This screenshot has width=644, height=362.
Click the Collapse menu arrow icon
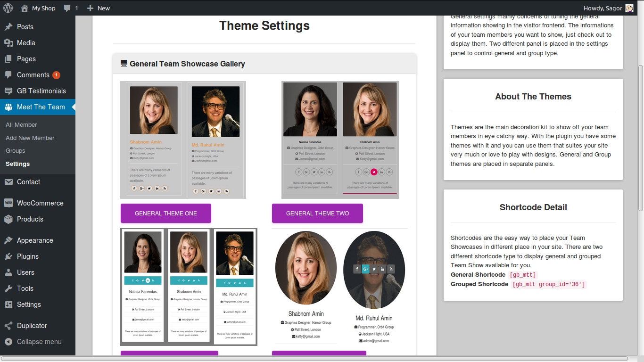point(8,342)
